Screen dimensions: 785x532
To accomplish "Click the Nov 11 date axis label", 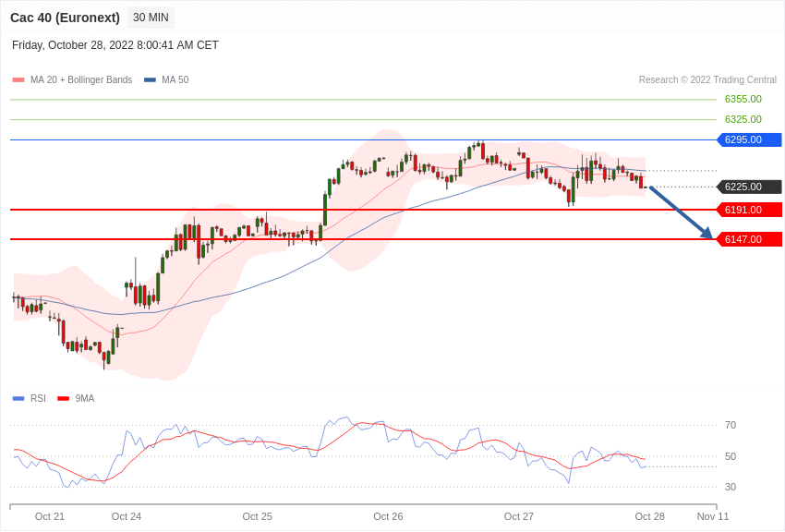I will 713,516.
